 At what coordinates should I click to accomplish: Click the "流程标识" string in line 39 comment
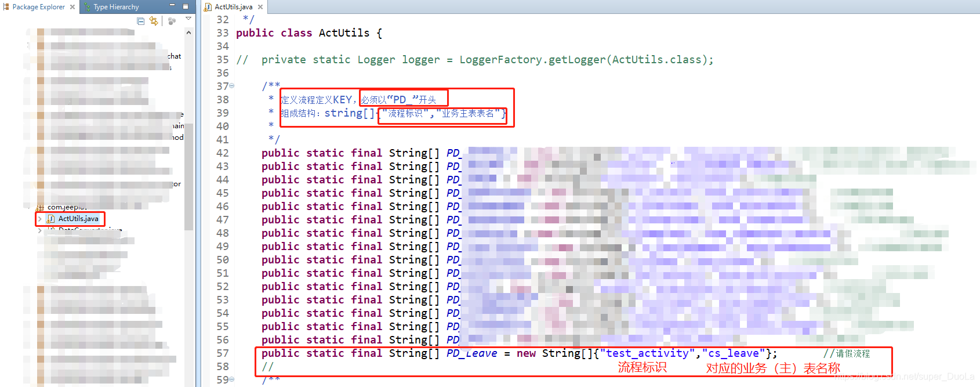[405, 113]
